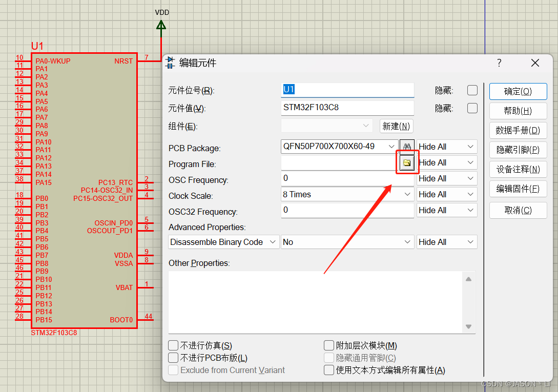This screenshot has height=392, width=558.
Task: Click the component value field STM32F103C8
Action: (x=347, y=108)
